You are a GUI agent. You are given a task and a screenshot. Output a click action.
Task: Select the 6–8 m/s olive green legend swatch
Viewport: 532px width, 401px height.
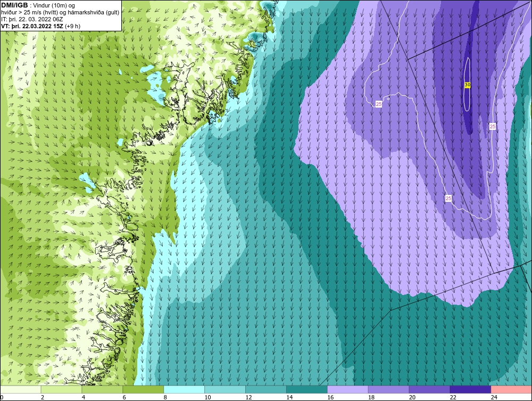[143, 389]
